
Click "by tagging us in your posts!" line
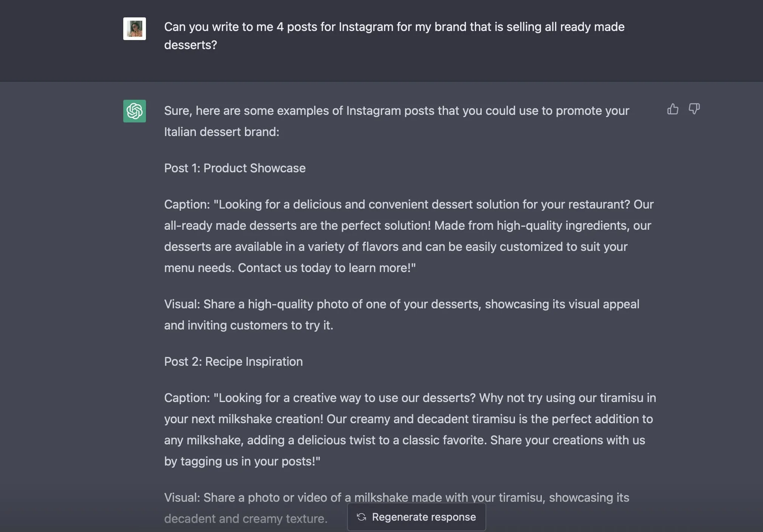pyautogui.click(x=242, y=461)
